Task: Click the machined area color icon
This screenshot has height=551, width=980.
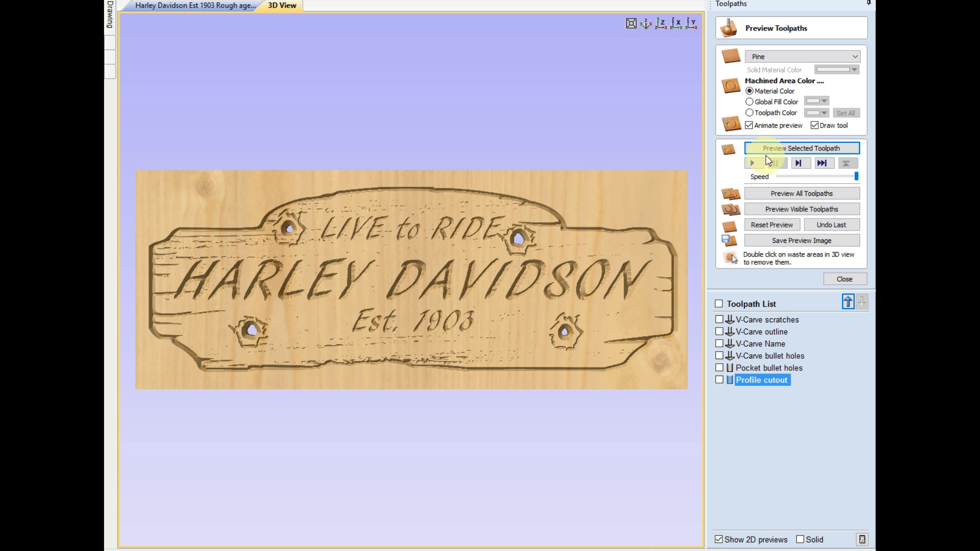Action: (x=731, y=86)
